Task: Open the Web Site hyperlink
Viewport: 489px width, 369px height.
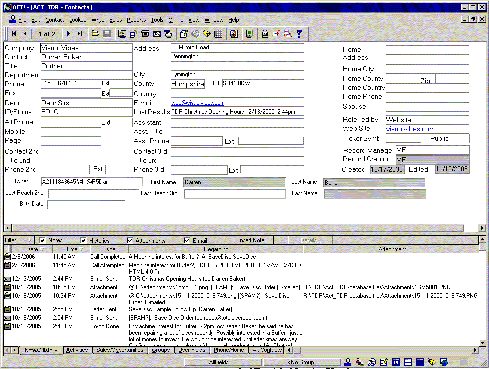Action: (410, 129)
